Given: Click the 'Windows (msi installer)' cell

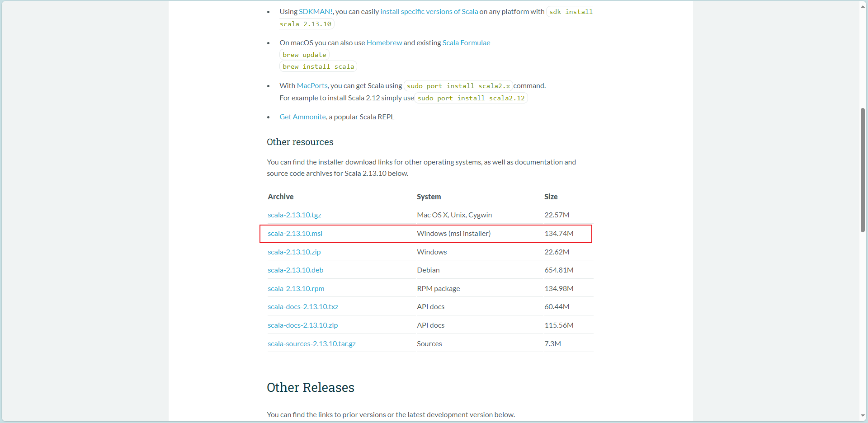Looking at the screenshot, I should 453,234.
